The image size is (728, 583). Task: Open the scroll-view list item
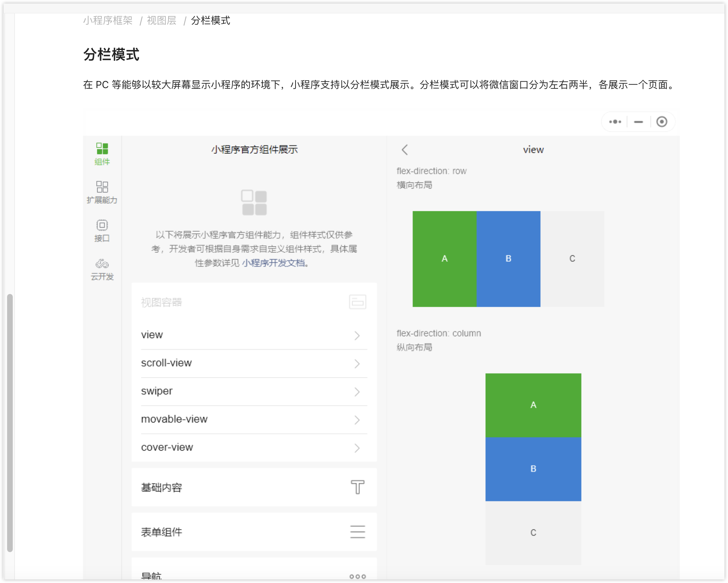tap(254, 363)
